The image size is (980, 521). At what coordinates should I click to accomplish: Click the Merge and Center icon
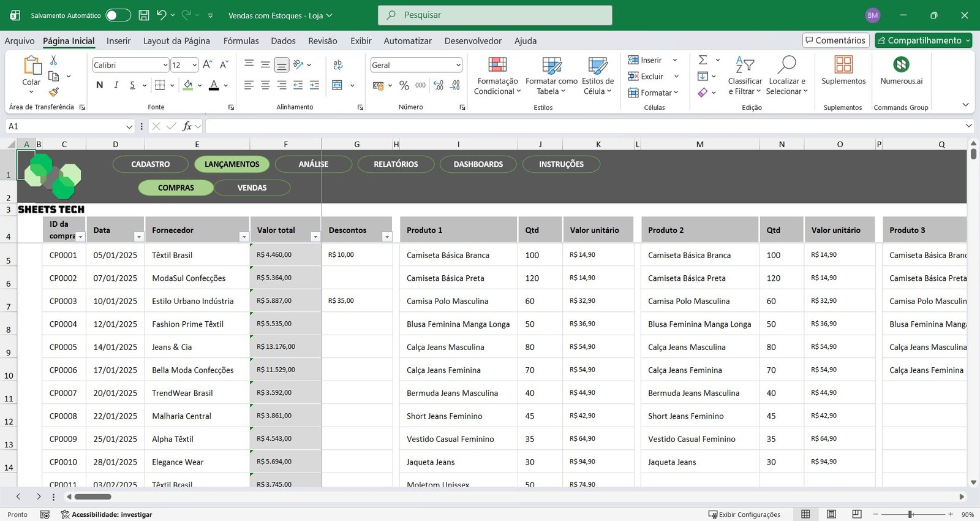(x=337, y=85)
